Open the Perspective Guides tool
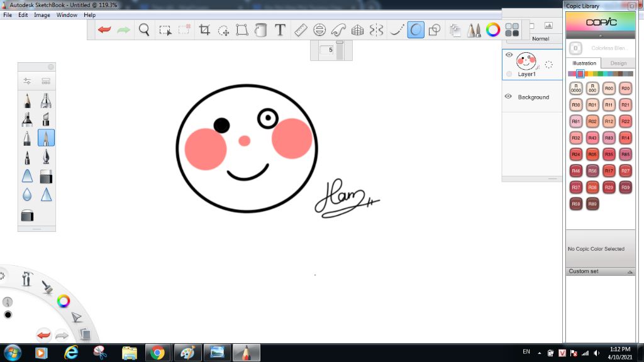This screenshot has width=644, height=362. (357, 30)
